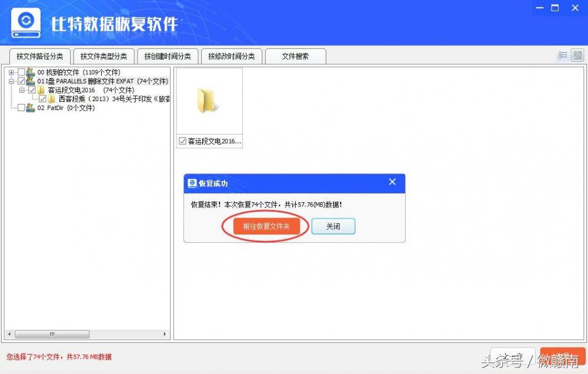Click the 前往恢复文件夹 button
The height and width of the screenshot is (374, 588).
[x=266, y=226]
